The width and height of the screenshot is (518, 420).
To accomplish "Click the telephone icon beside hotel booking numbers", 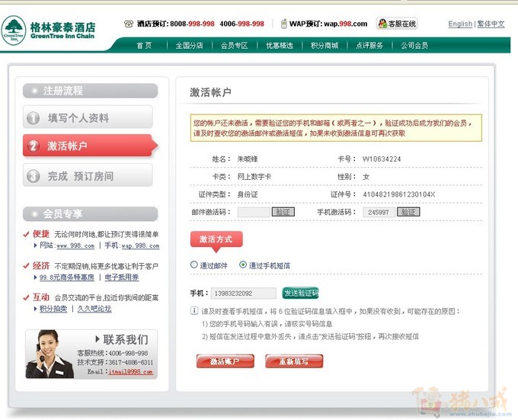I will point(129,24).
